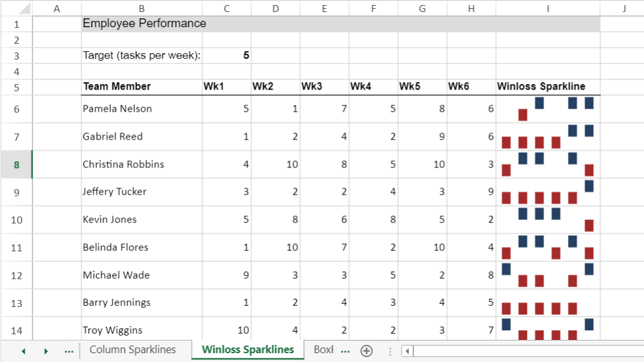The height and width of the screenshot is (362, 644).
Task: Click the previous sheet navigation arrow
Action: (23, 351)
